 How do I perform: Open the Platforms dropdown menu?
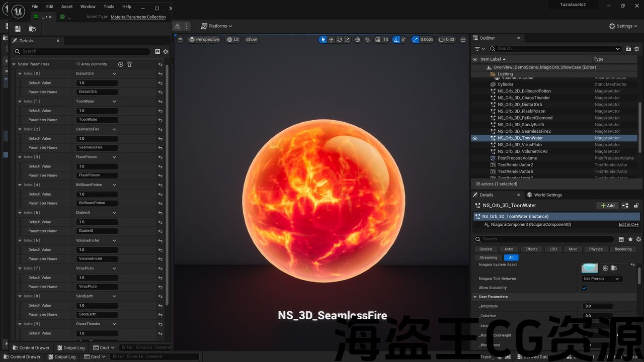(216, 26)
